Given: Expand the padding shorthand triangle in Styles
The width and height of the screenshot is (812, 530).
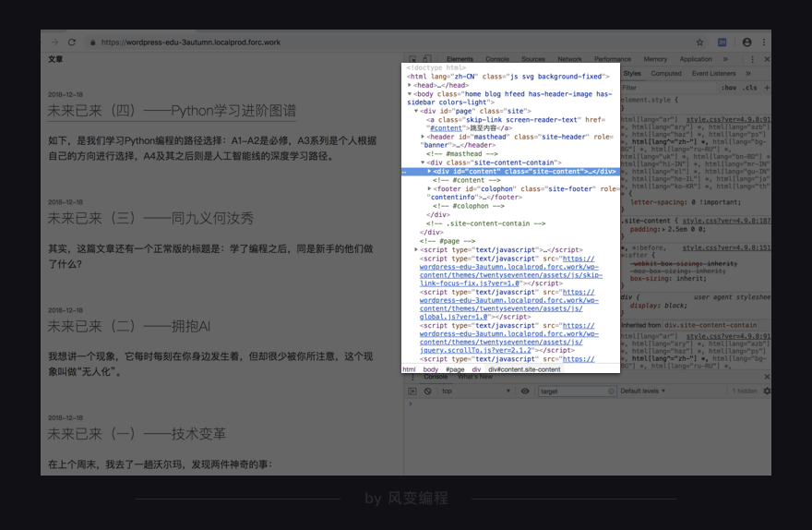Looking at the screenshot, I should coord(664,229).
